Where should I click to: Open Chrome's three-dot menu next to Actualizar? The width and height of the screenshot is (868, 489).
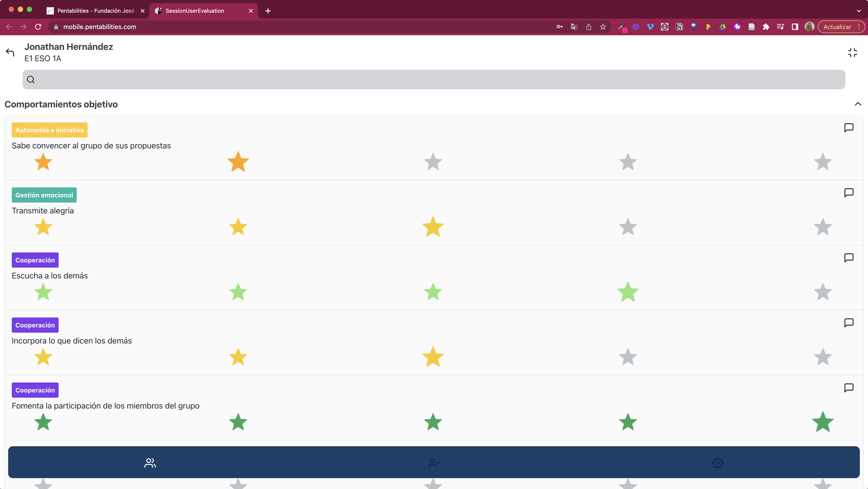click(x=859, y=27)
